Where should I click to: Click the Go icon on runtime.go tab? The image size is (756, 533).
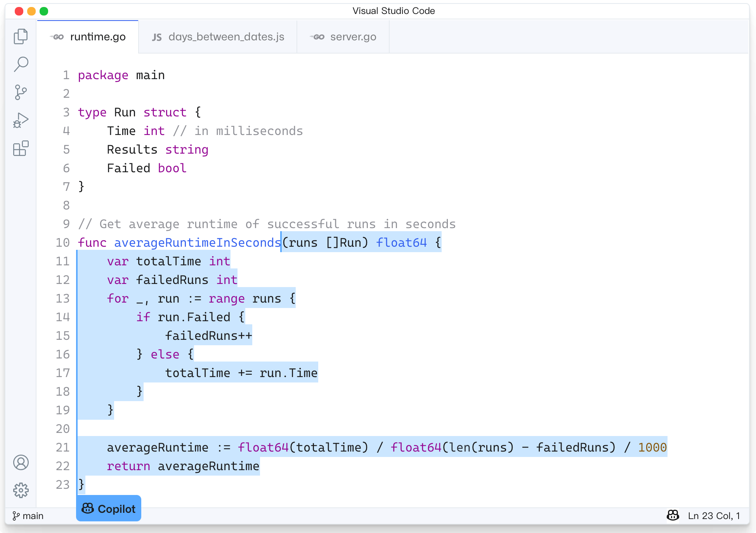pyautogui.click(x=57, y=36)
